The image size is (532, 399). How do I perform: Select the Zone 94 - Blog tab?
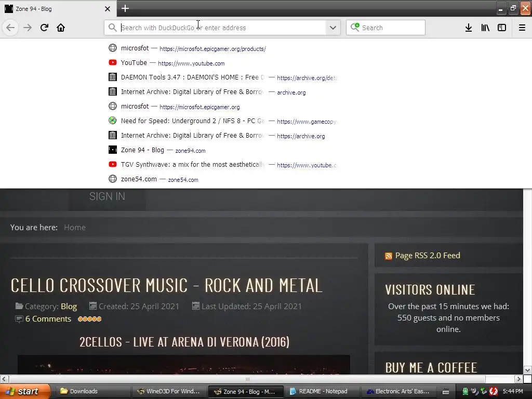(x=58, y=9)
